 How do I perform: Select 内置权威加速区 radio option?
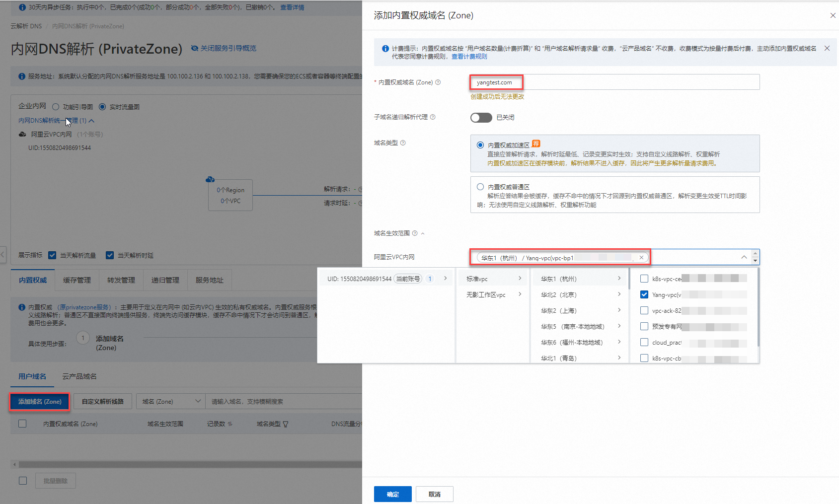pos(480,145)
